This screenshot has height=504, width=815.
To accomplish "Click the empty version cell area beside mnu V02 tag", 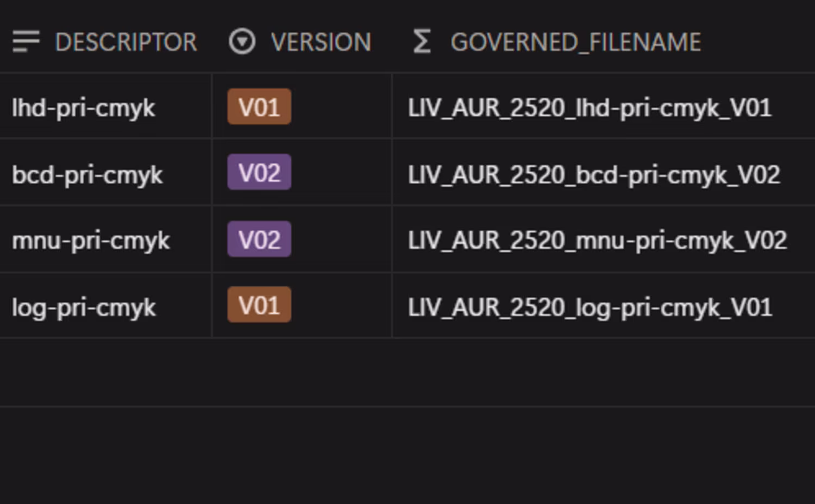I will click(x=341, y=239).
